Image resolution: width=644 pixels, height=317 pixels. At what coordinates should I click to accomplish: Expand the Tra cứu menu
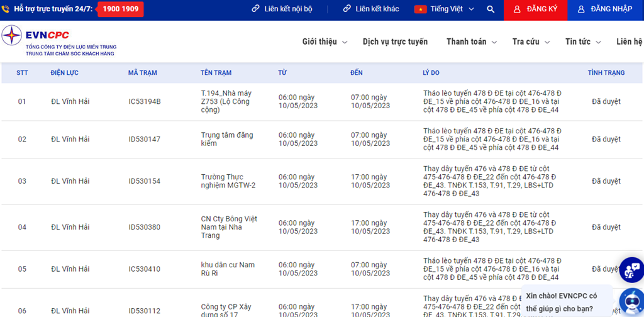click(x=531, y=42)
